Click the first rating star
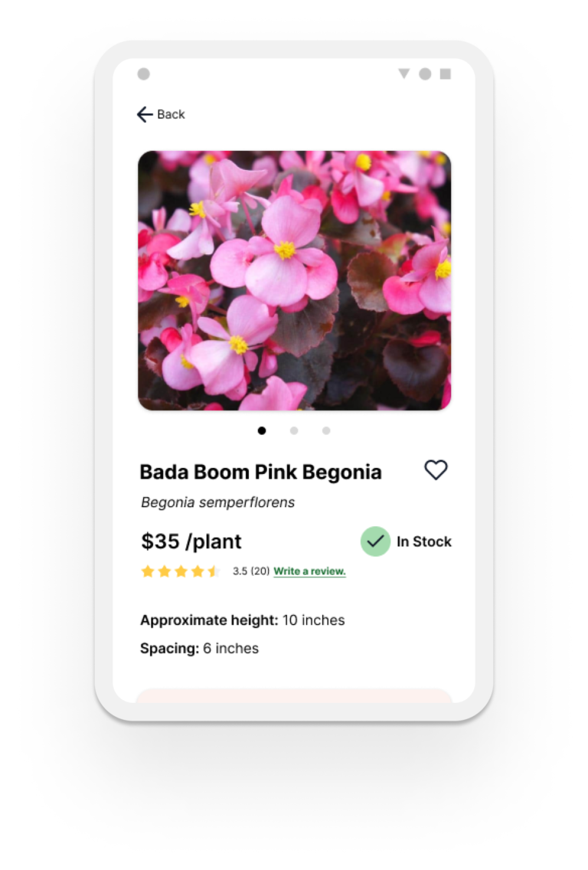Screen dimensions: 588x870 tap(148, 571)
